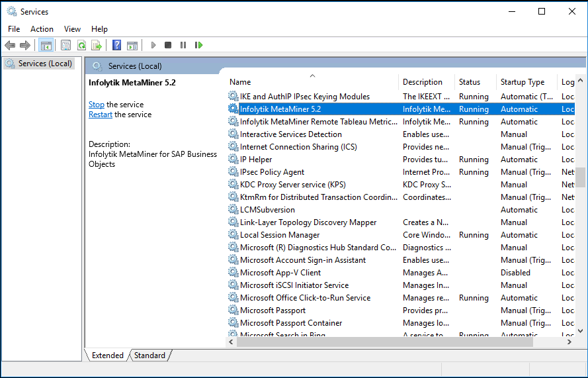The image size is (588, 378).
Task: Click gear icon of IPsec Policy Agent
Action: click(x=233, y=171)
